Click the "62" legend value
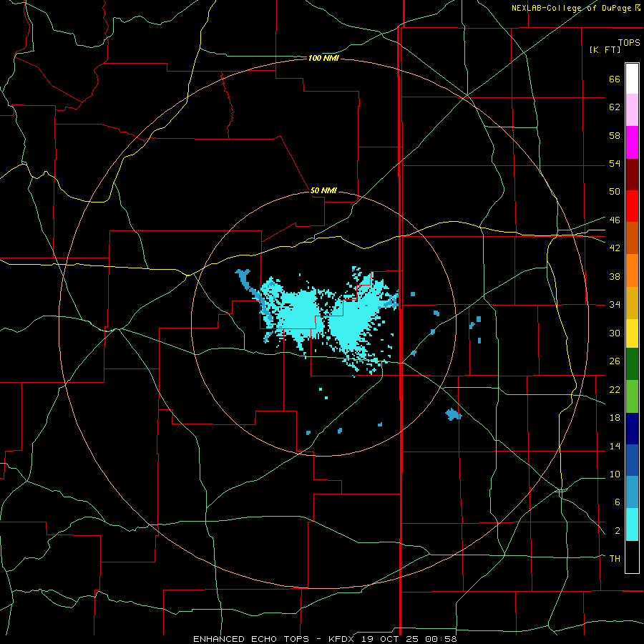 point(615,107)
